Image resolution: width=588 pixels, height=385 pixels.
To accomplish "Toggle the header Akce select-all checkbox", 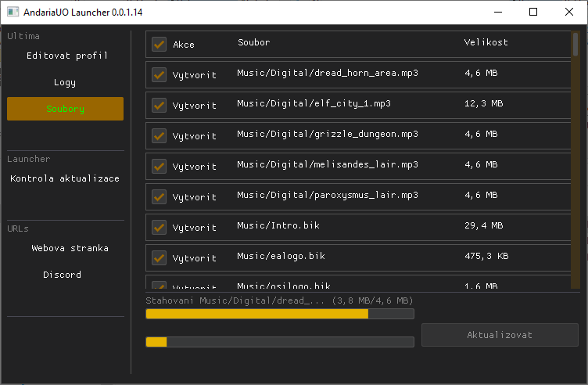I will [159, 44].
